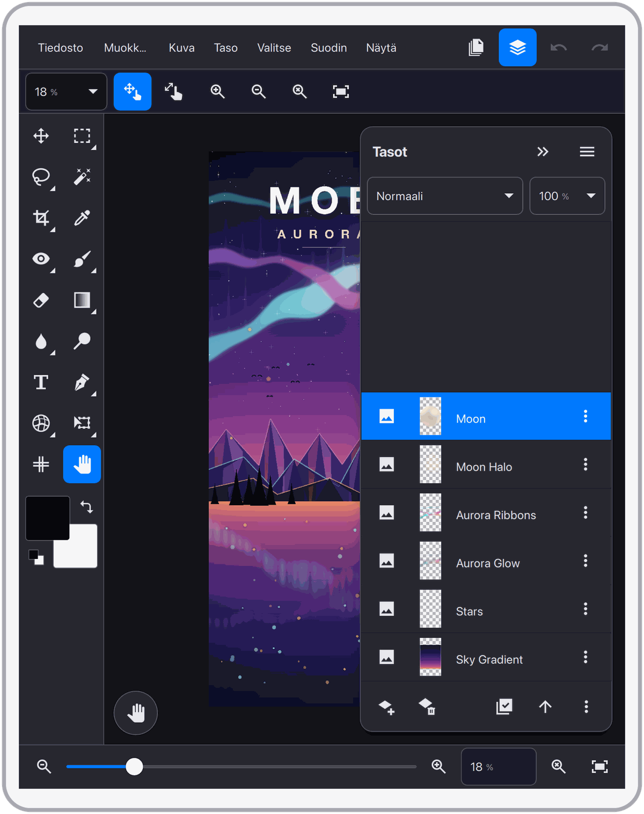
Task: Hide the Aurora Glow layer
Action: [x=387, y=561]
